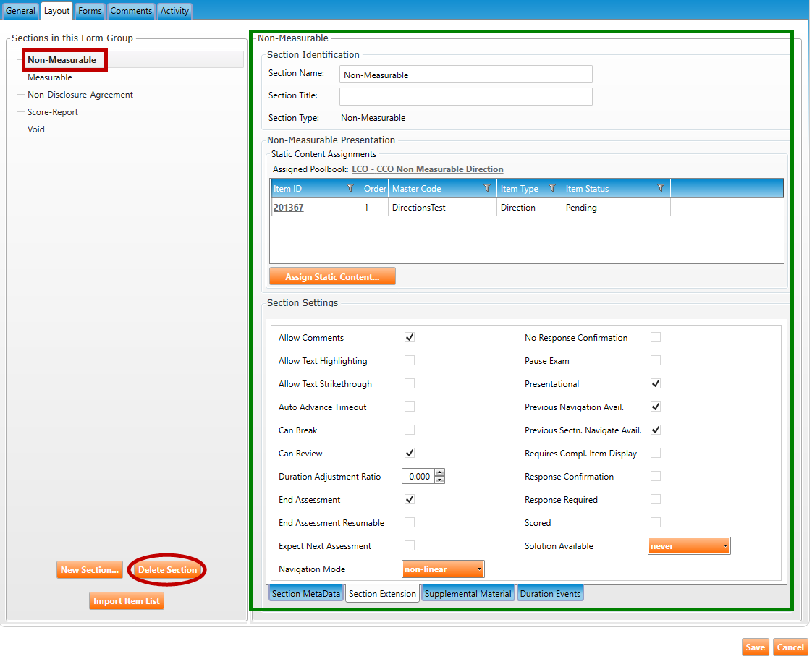Select Score-Report section in the tree
The height and width of the screenshot is (659, 812).
pyautogui.click(x=53, y=112)
